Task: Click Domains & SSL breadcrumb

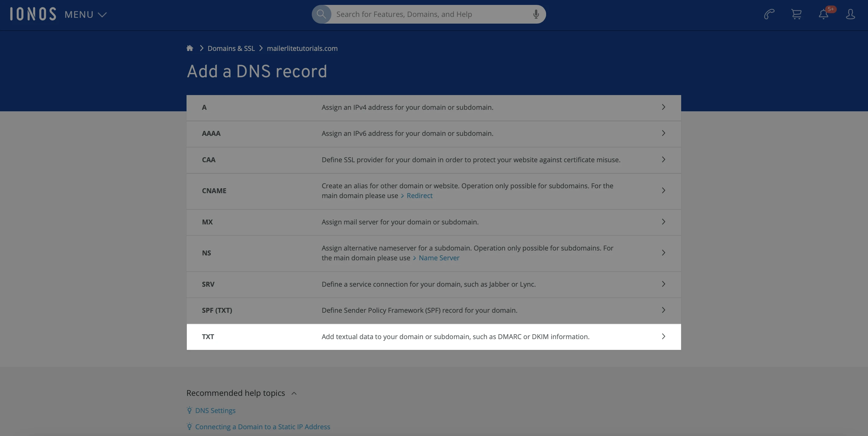Action: point(231,48)
